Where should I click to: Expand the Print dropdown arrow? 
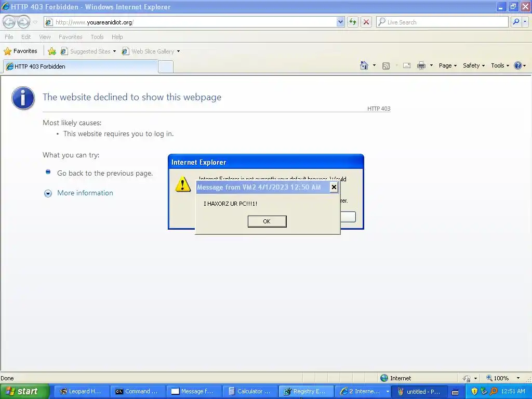(431, 65)
